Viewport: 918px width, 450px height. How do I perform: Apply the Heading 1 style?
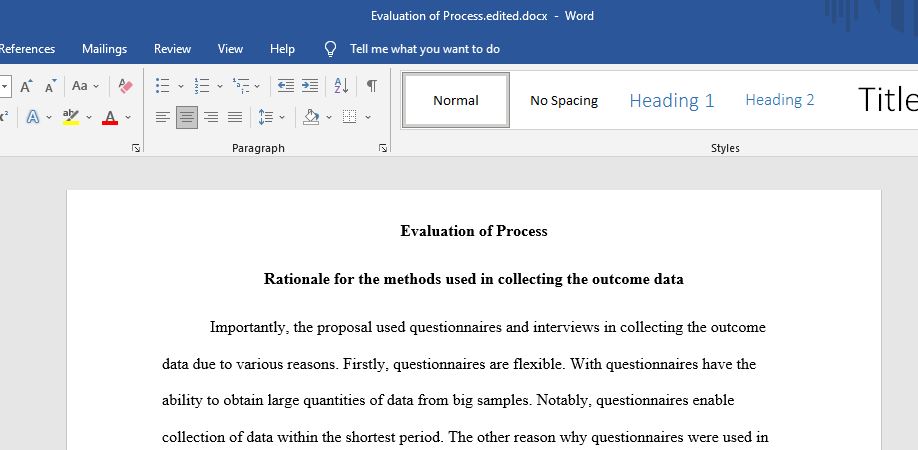pyautogui.click(x=672, y=101)
